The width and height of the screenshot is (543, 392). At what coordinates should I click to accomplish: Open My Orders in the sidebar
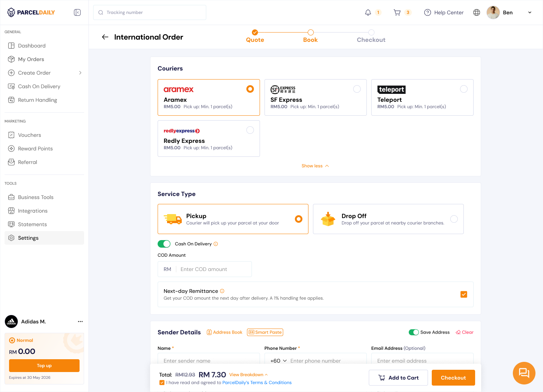pyautogui.click(x=31, y=59)
